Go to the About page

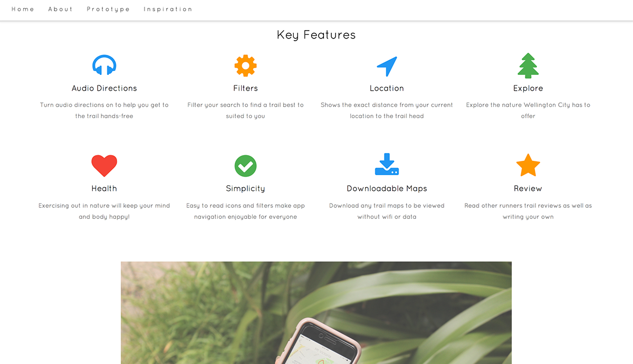coord(61,9)
